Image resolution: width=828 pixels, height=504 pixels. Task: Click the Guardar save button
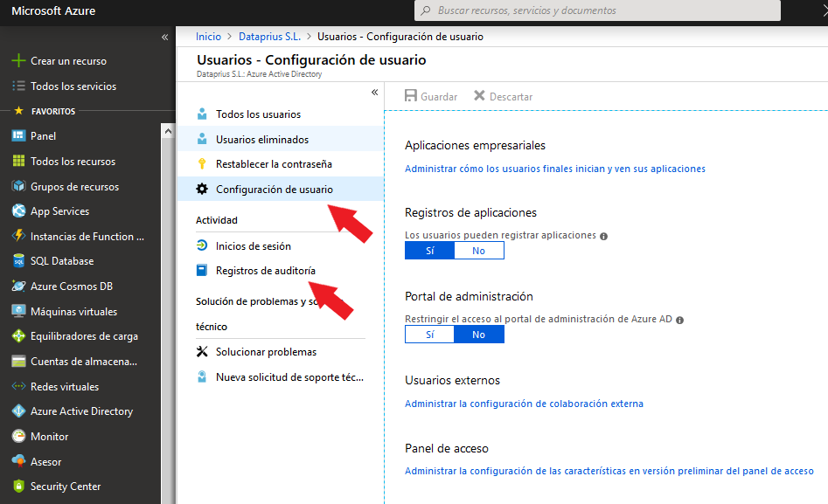(431, 96)
